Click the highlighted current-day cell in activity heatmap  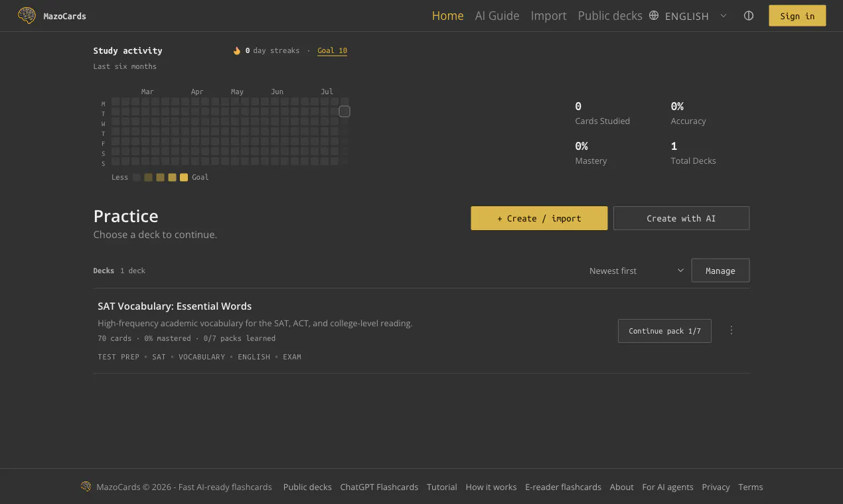coord(345,111)
